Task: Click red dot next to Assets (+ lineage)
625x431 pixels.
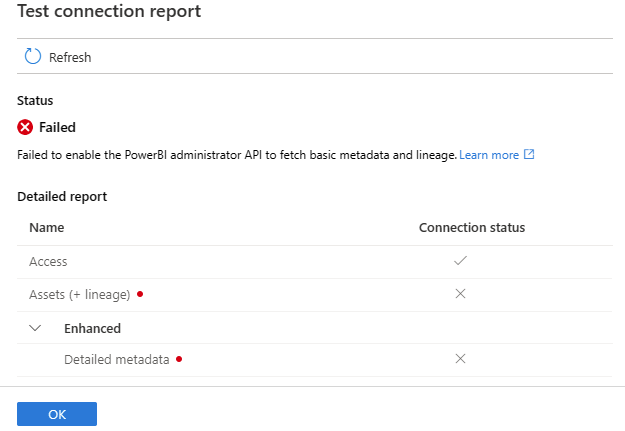Action: [140, 294]
